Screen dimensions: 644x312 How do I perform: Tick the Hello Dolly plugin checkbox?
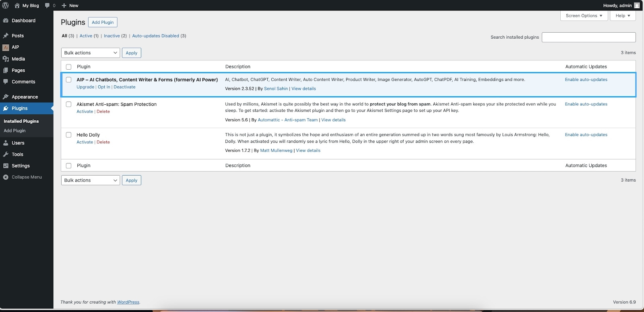68,135
